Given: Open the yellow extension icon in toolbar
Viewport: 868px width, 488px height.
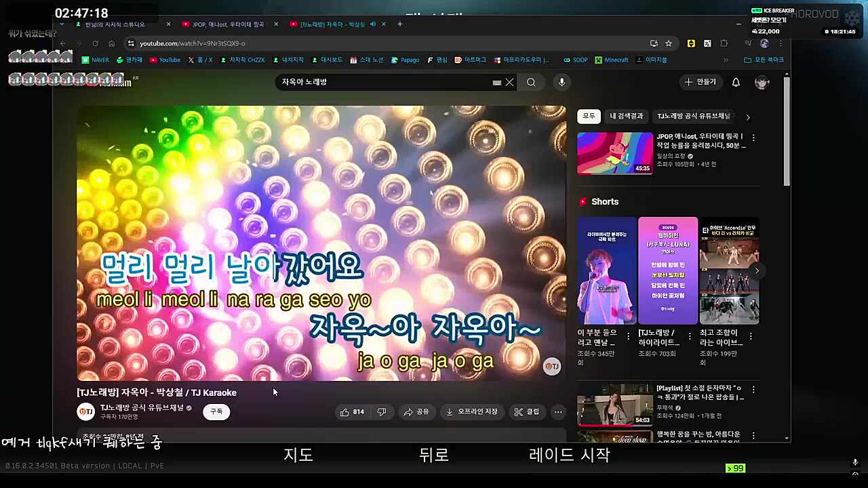Looking at the screenshot, I should 691,43.
